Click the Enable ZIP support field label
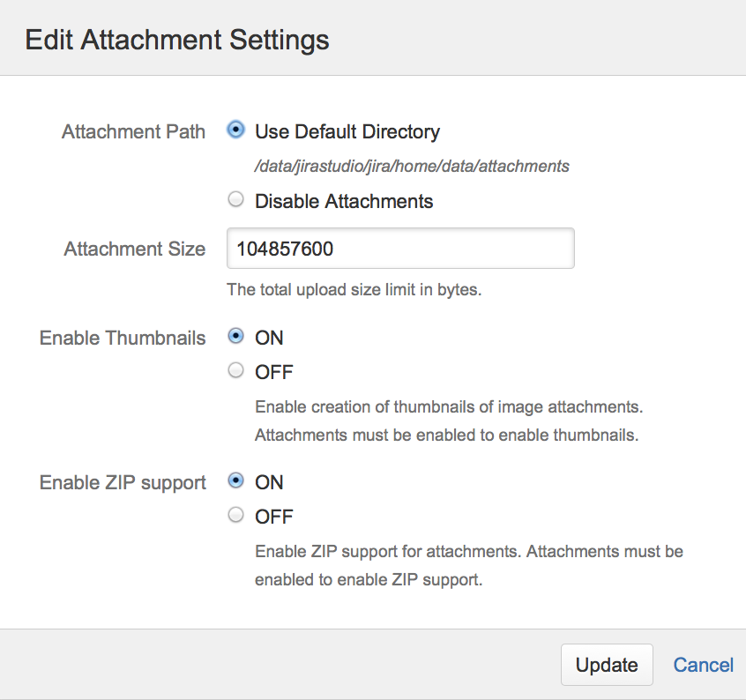The width and height of the screenshot is (746, 700). tap(123, 483)
